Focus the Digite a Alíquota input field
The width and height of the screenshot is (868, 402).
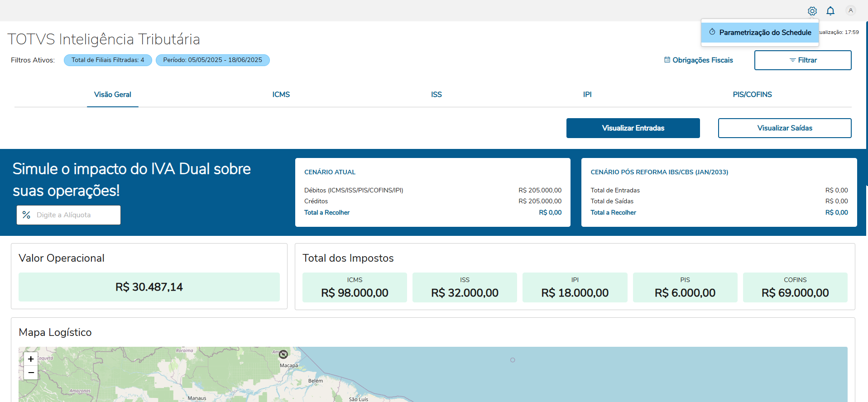click(x=69, y=215)
